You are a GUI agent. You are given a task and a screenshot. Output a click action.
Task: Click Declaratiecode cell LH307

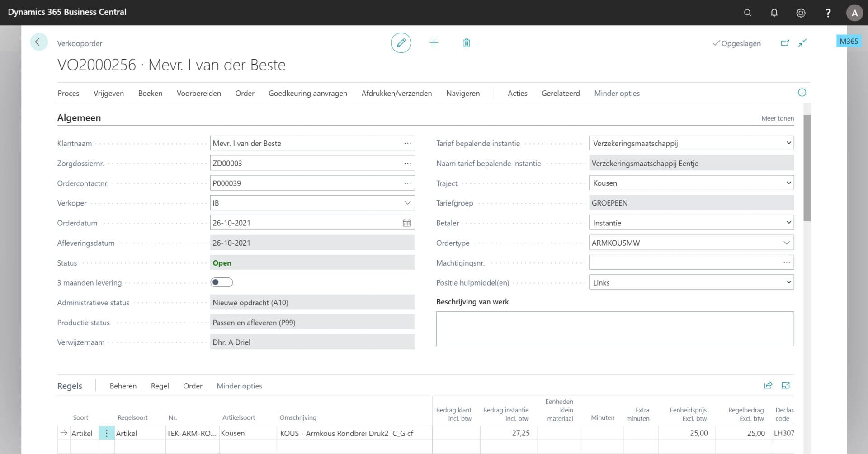[783, 433]
